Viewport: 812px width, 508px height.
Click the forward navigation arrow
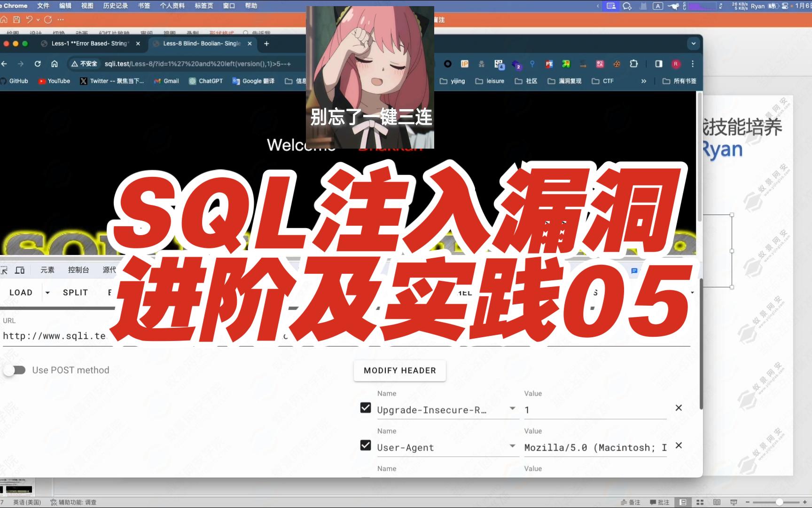21,64
